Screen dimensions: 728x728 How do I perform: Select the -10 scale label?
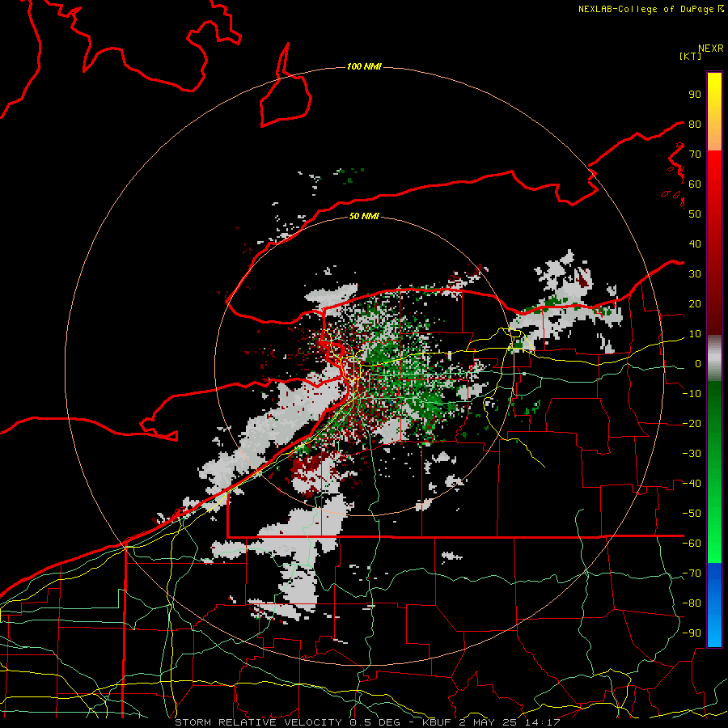[692, 394]
